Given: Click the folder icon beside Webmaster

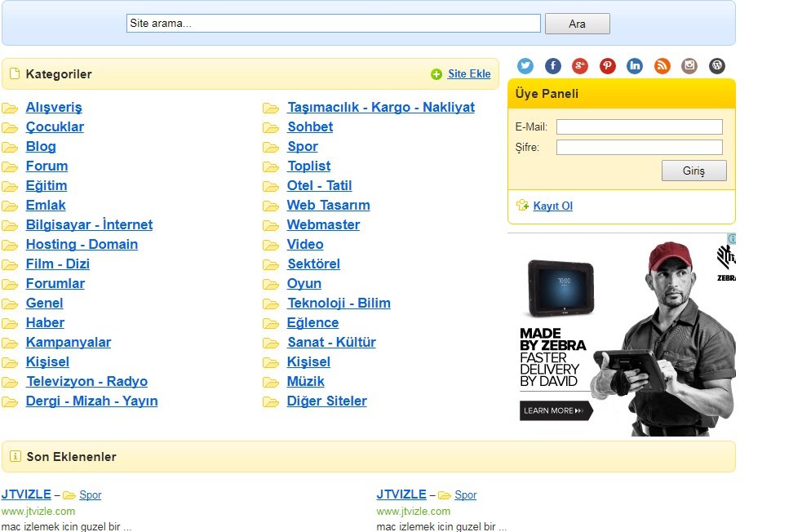Looking at the screenshot, I should (x=271, y=225).
